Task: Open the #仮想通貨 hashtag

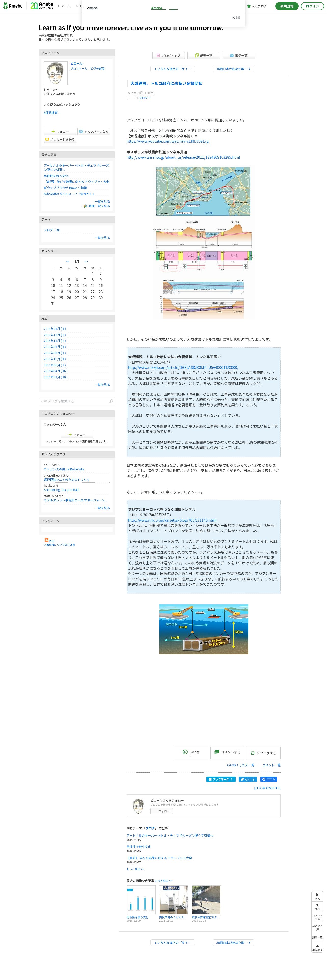Action: (x=51, y=113)
